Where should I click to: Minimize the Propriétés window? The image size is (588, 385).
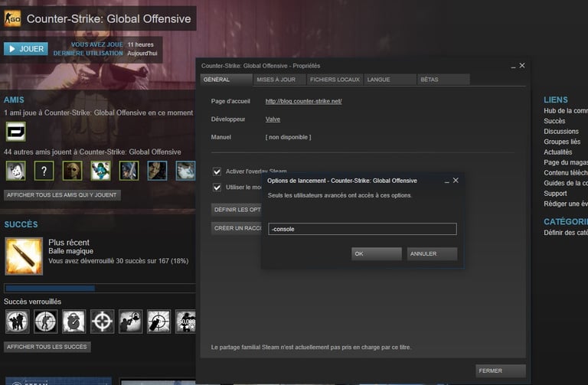point(513,67)
